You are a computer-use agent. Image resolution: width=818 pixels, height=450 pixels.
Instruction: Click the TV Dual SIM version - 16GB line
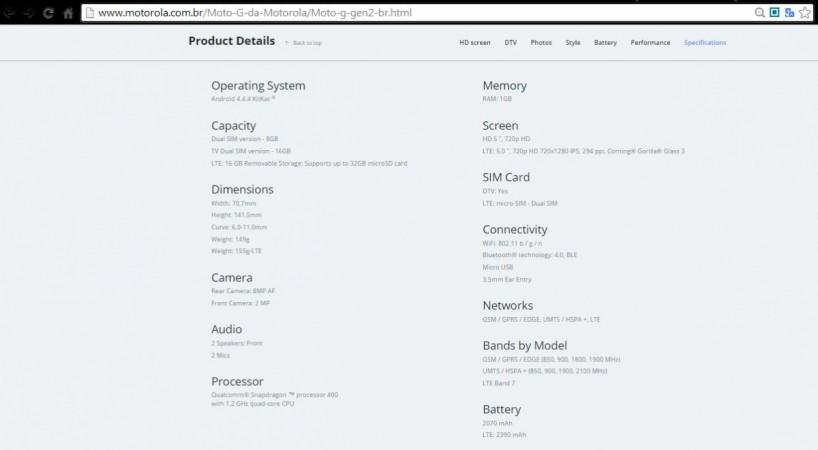coord(251,151)
